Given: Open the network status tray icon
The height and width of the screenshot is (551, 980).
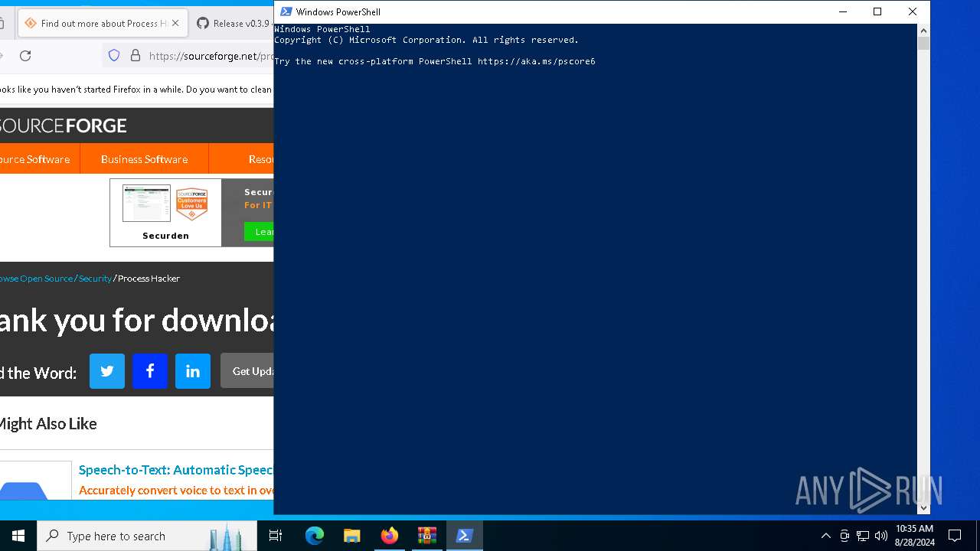Looking at the screenshot, I should (863, 536).
